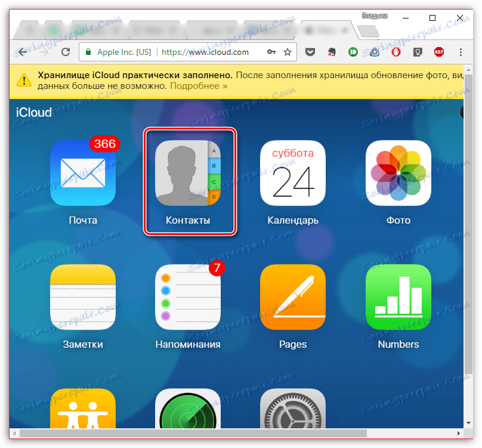The height and width of the screenshot is (448, 482).
Task: Open the Заметки notes app icon
Action: coord(83,297)
